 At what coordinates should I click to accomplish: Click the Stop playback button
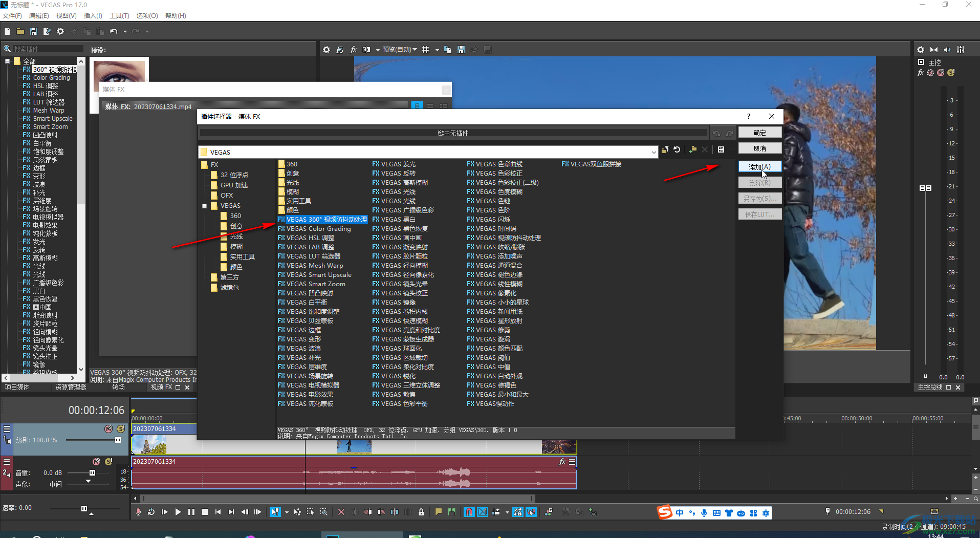point(204,512)
